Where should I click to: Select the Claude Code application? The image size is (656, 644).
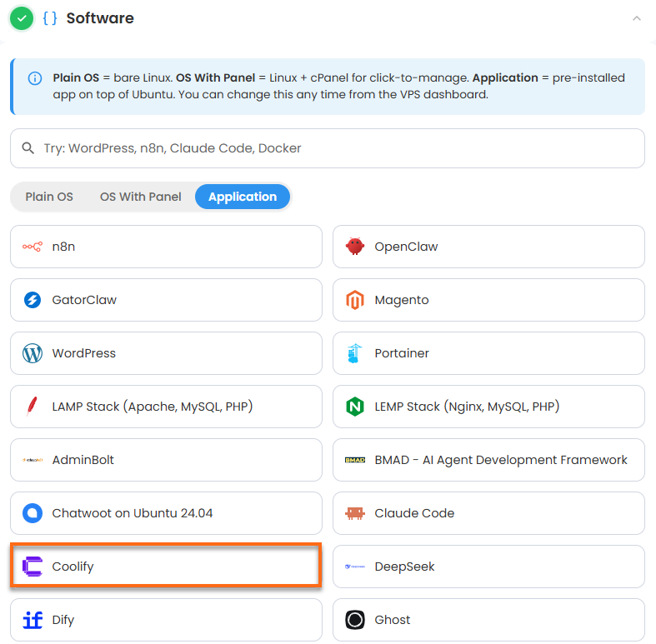pyautogui.click(x=488, y=513)
